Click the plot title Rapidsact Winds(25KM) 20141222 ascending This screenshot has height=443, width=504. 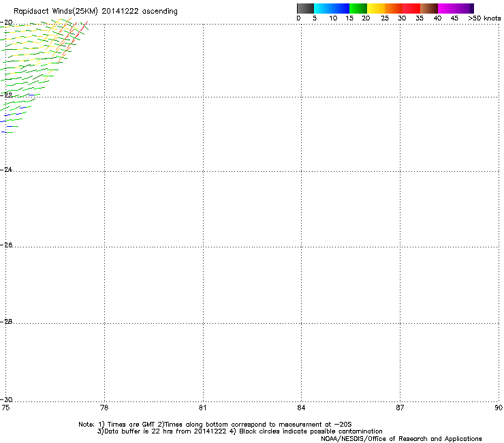95,12
